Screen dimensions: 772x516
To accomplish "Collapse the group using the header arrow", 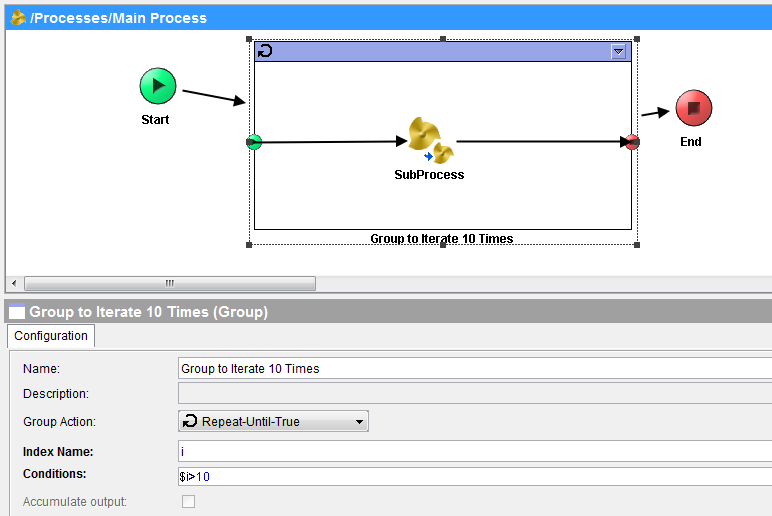I will [618, 51].
